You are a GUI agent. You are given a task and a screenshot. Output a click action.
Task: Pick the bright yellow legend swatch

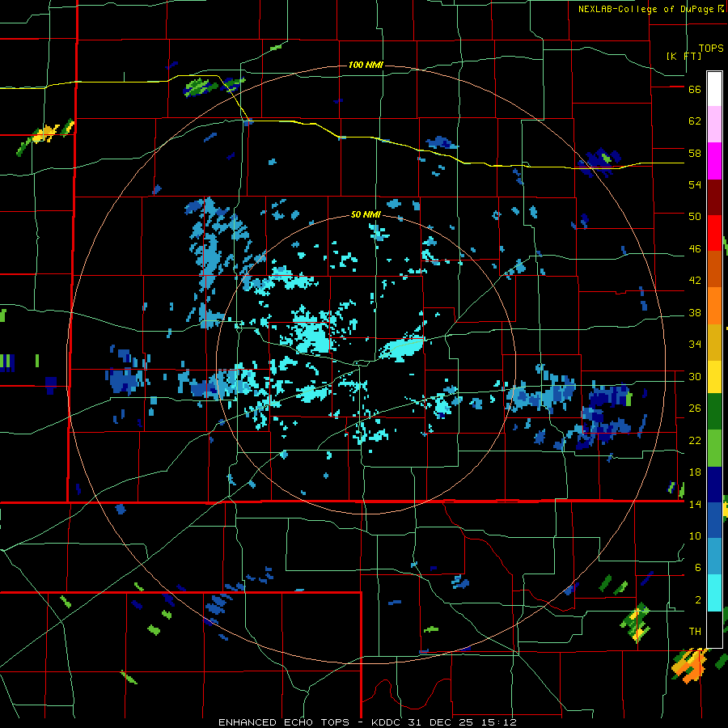click(x=714, y=377)
